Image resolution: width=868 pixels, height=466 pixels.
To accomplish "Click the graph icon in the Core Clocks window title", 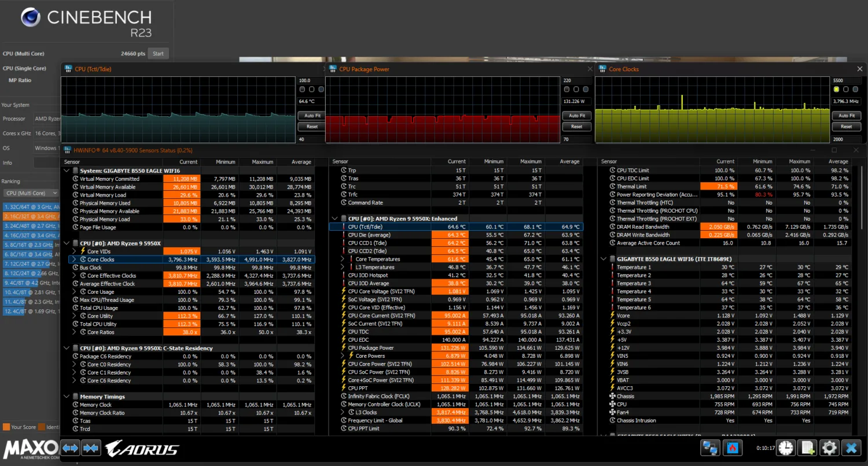I will point(603,69).
